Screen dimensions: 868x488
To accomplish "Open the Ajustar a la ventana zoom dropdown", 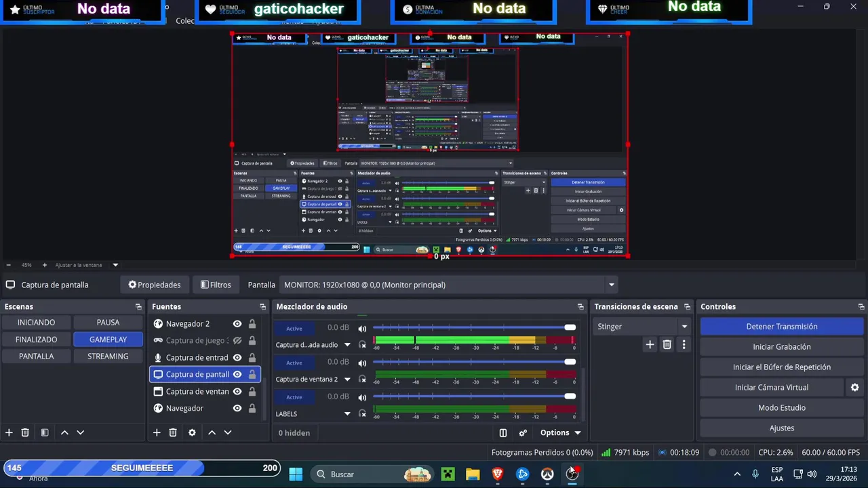I will (115, 265).
